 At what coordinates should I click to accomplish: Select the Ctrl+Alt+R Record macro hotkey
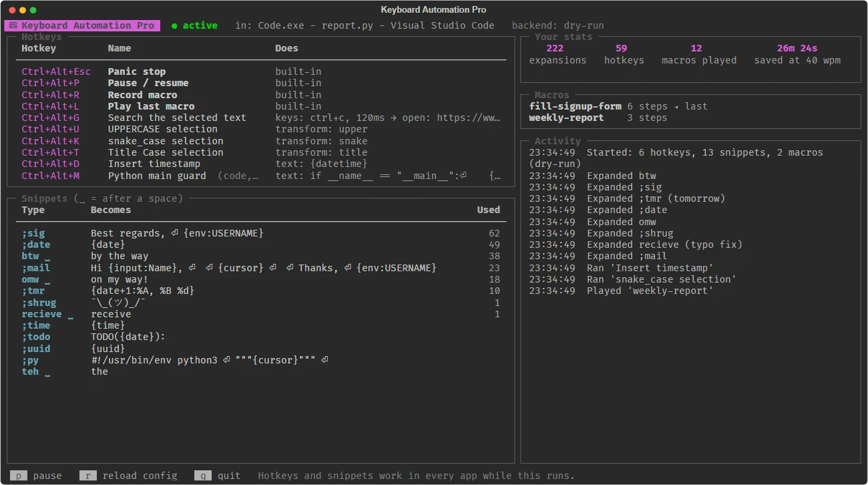[261, 95]
